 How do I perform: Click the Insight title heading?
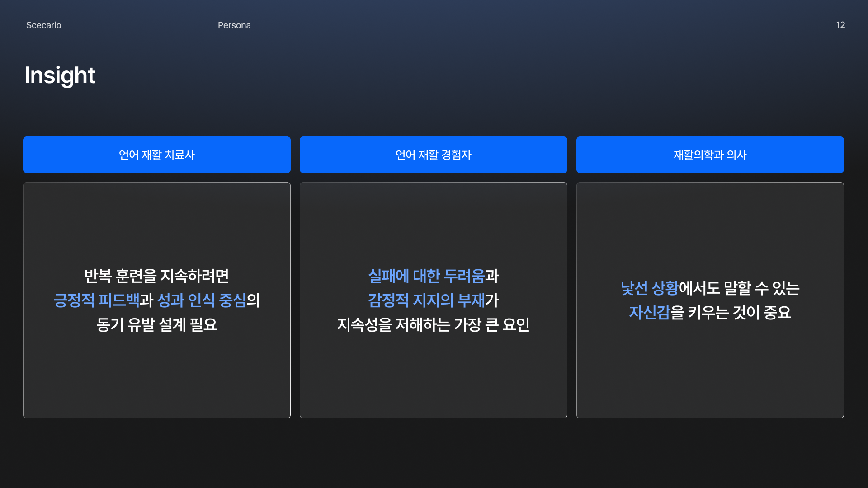60,75
